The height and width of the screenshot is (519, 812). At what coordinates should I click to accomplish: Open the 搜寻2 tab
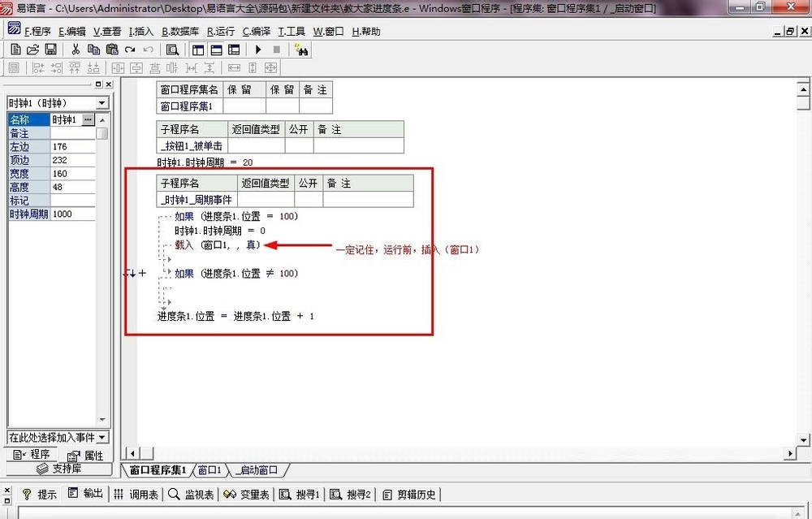click(x=351, y=495)
